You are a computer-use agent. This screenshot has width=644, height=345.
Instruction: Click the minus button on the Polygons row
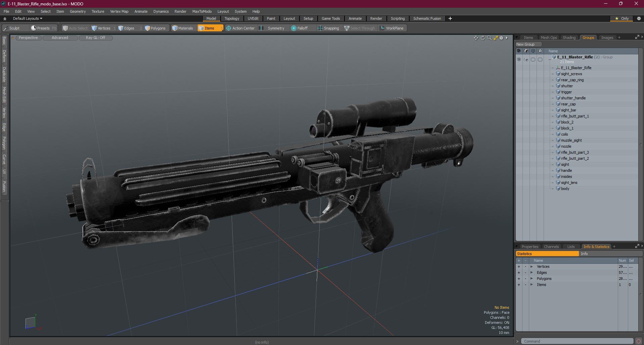[x=525, y=279]
